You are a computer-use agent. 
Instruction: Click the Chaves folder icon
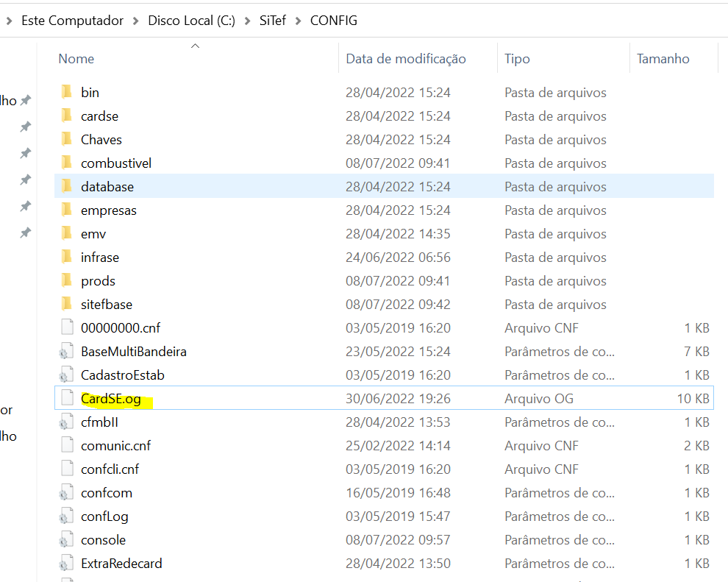(67, 139)
